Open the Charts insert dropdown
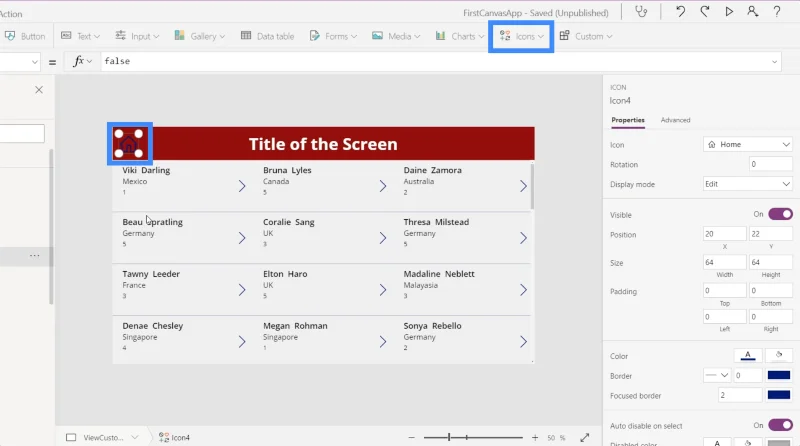 point(460,36)
